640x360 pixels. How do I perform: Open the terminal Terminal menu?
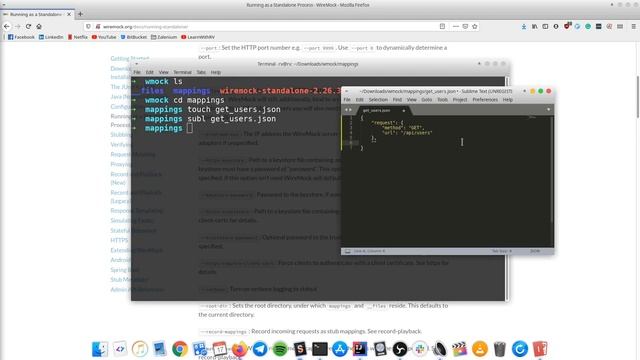pyautogui.click(x=182, y=72)
